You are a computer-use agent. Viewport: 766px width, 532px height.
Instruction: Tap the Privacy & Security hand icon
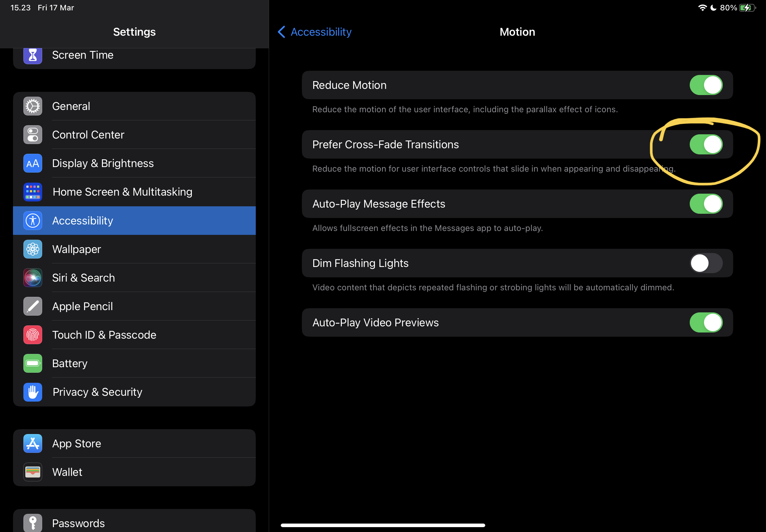point(33,392)
